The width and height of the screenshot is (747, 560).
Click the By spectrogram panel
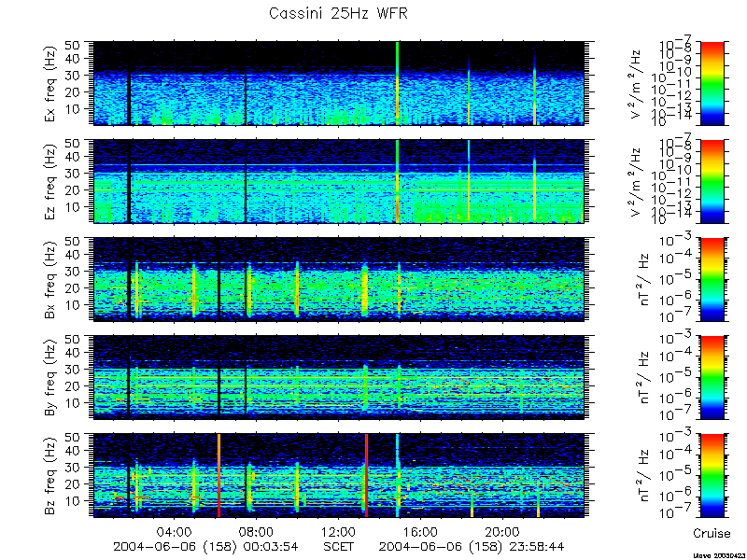pyautogui.click(x=338, y=378)
